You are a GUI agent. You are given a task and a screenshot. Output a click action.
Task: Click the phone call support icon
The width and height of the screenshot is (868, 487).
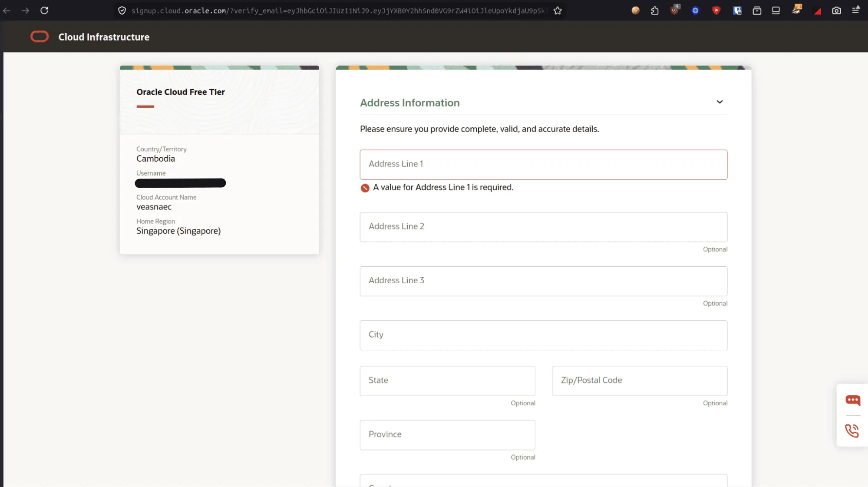[852, 431]
